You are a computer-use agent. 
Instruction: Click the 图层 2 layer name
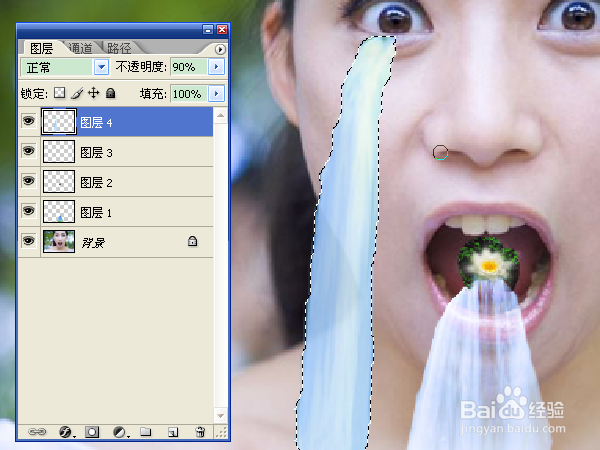[96, 183]
